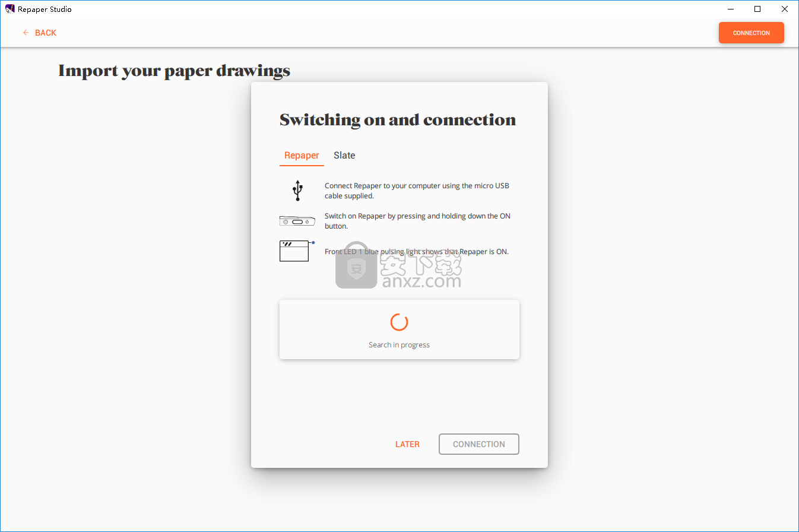This screenshot has width=799, height=532.
Task: Maximize the Repaper Studio window
Action: (757, 9)
